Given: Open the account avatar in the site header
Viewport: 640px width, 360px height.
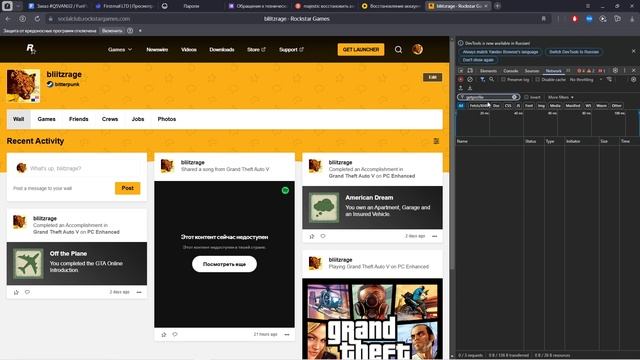Looking at the screenshot, I should point(417,49).
